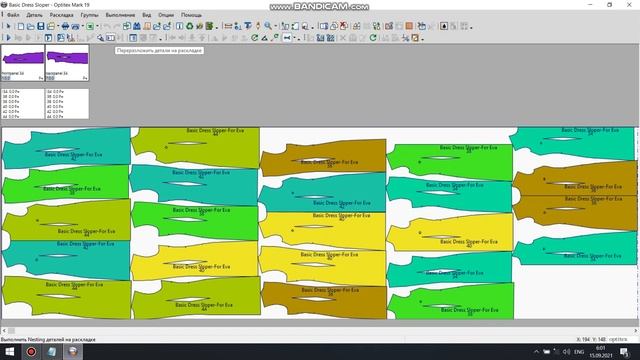Click the print icon
This screenshot has width=640, height=360.
pyautogui.click(x=65, y=27)
